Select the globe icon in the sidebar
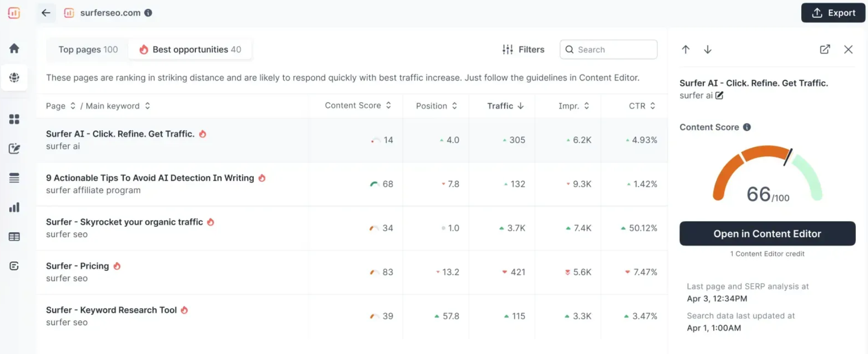 (14, 77)
